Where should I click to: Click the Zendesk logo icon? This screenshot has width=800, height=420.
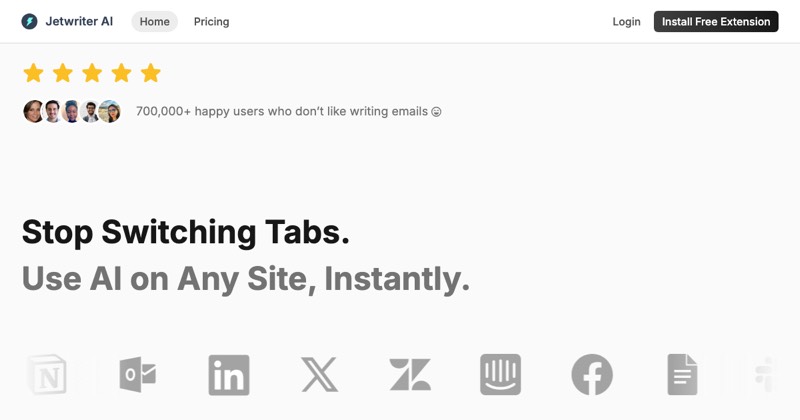[x=410, y=375]
